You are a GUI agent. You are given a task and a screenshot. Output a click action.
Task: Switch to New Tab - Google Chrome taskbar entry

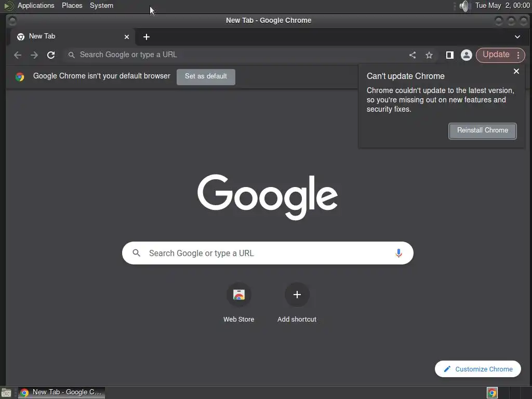pyautogui.click(x=61, y=393)
